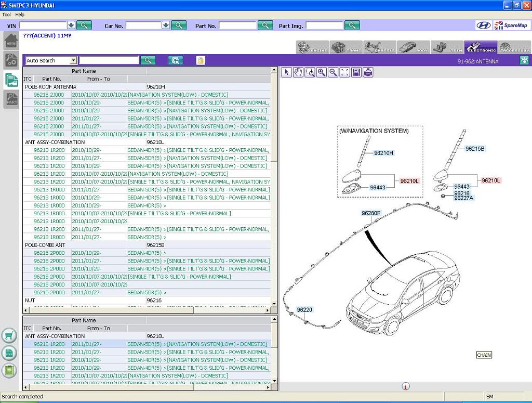Switch to the Engine category tab
Screen dimensions: 532x403
click(313, 48)
